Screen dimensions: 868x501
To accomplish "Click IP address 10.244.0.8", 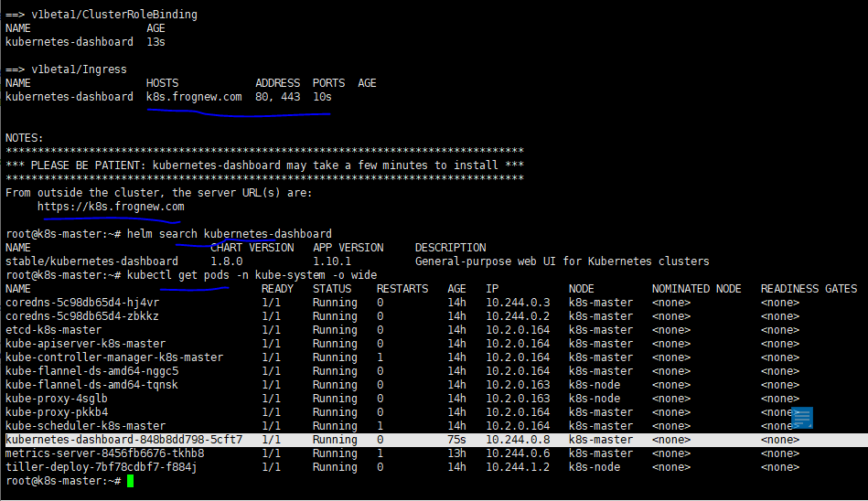I will pyautogui.click(x=518, y=440).
